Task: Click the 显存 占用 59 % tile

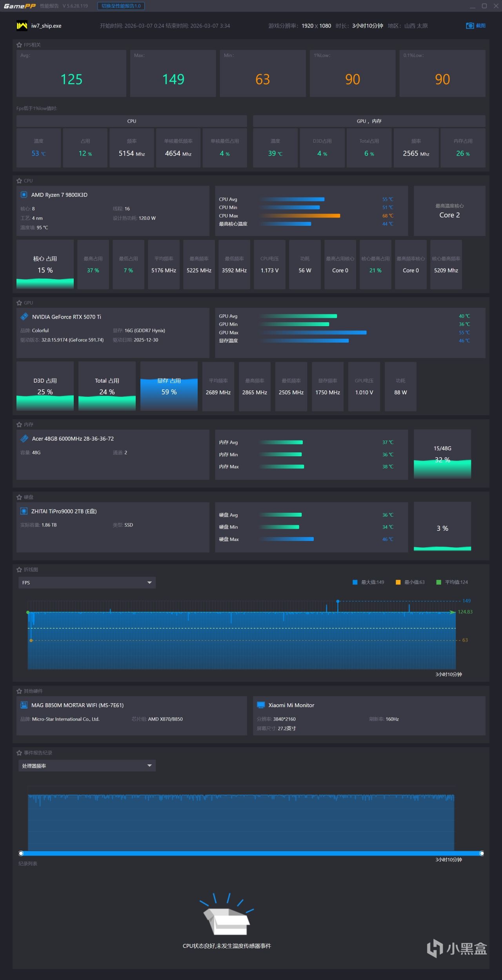Action: tap(169, 386)
